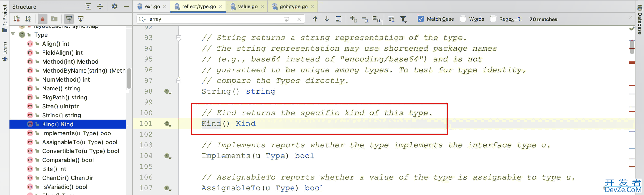Jump to previous search occurrence

[x=315, y=19]
